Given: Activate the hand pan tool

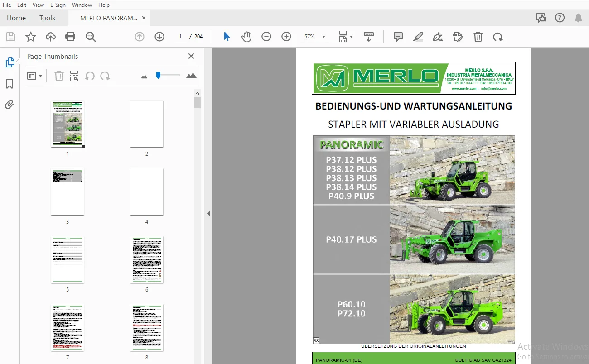Looking at the screenshot, I should pyautogui.click(x=246, y=37).
